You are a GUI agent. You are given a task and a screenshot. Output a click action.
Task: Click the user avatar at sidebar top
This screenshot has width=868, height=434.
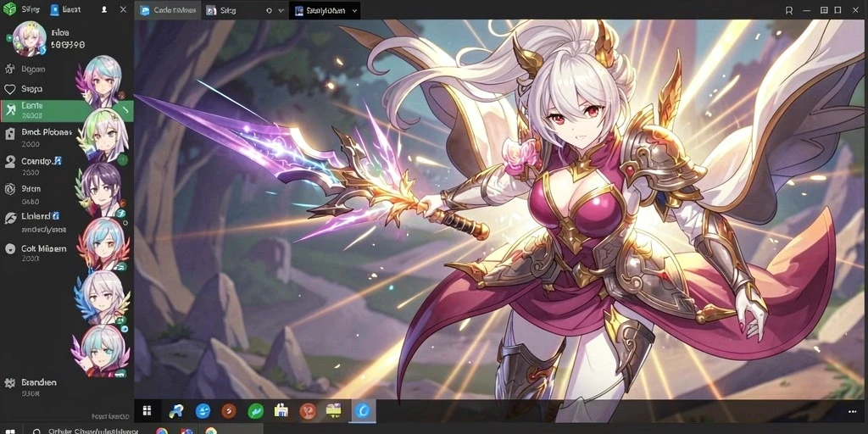tap(29, 39)
